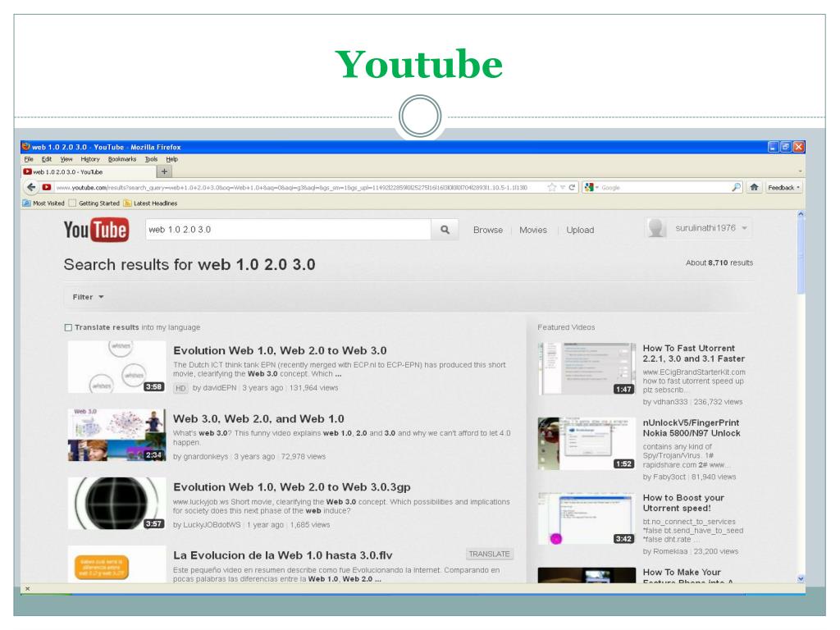Open the Bookmarks menu
This screenshot has width=840, height=630.
122,159
